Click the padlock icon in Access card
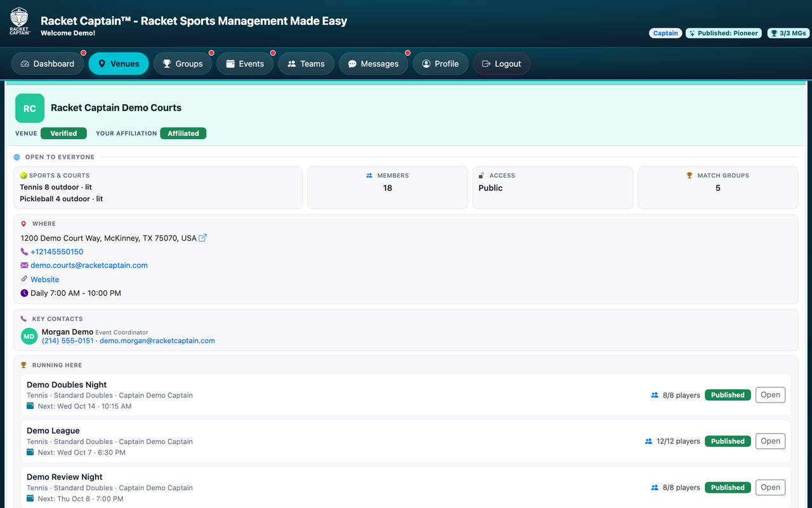Viewport: 812px width, 508px height. (x=481, y=175)
